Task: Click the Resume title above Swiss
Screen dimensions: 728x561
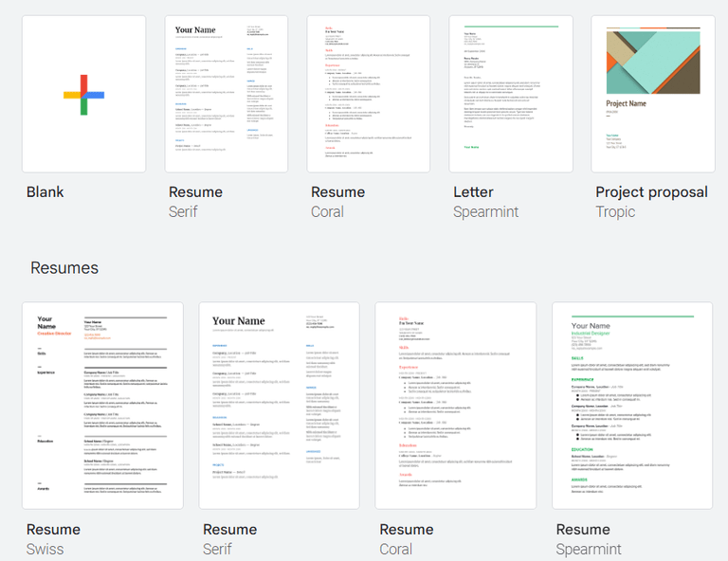Action: coord(53,530)
